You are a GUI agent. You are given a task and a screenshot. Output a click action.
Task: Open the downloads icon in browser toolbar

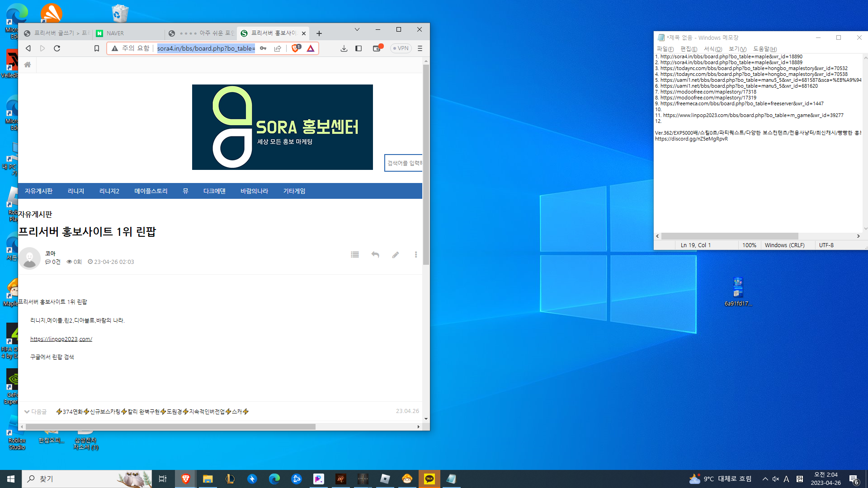coord(344,48)
